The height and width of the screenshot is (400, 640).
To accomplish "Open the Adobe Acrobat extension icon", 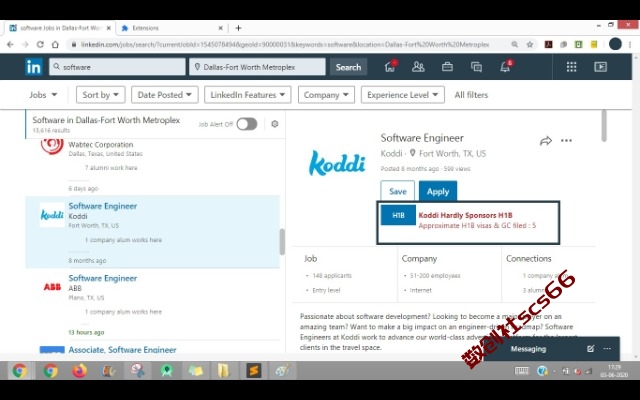I will click(x=549, y=44).
